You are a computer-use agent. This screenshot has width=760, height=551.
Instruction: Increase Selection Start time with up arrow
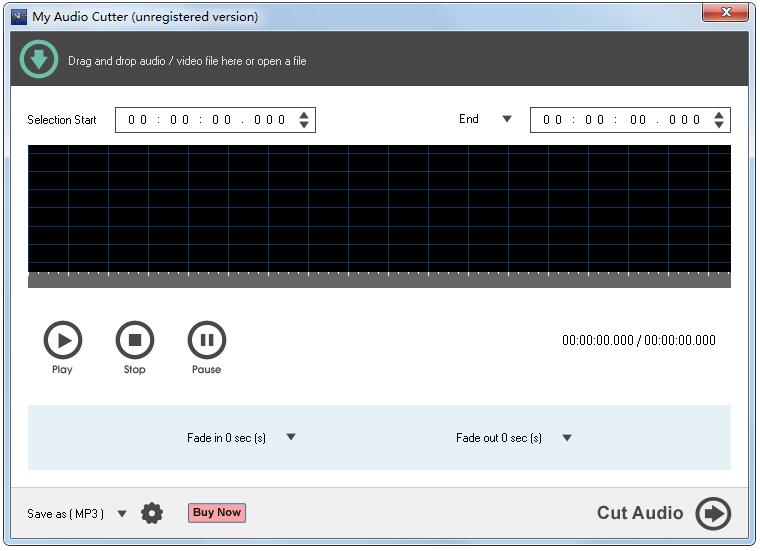point(304,115)
